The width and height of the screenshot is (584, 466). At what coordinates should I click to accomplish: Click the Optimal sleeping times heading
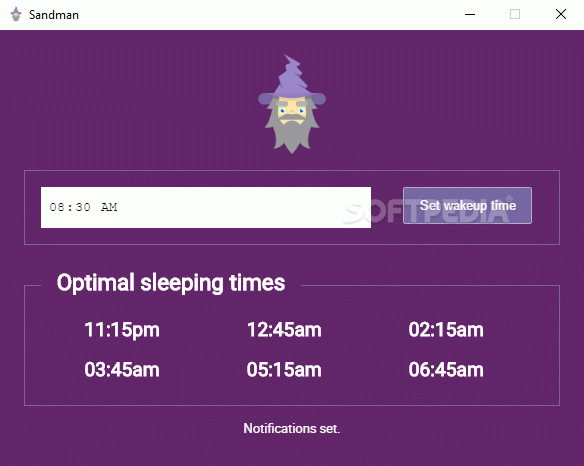pyautogui.click(x=171, y=283)
